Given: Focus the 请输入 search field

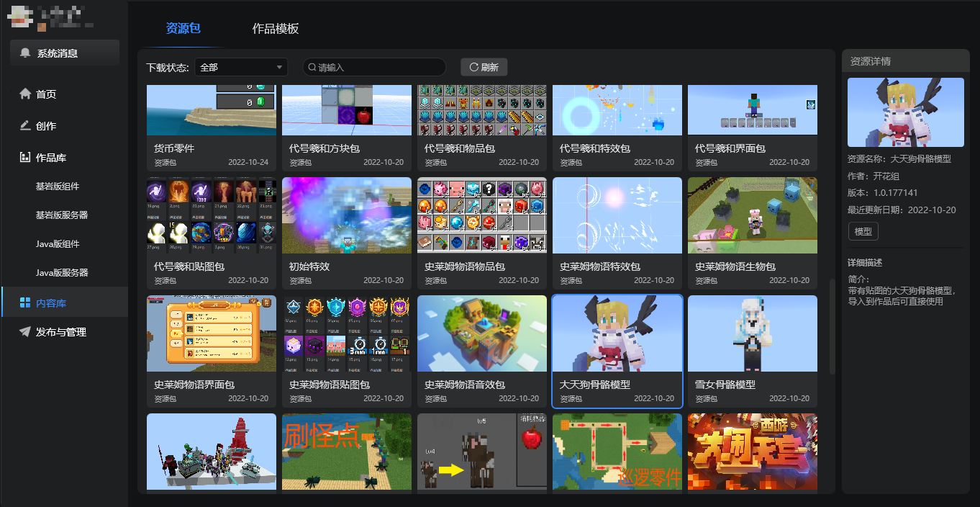Looking at the screenshot, I should [x=374, y=67].
